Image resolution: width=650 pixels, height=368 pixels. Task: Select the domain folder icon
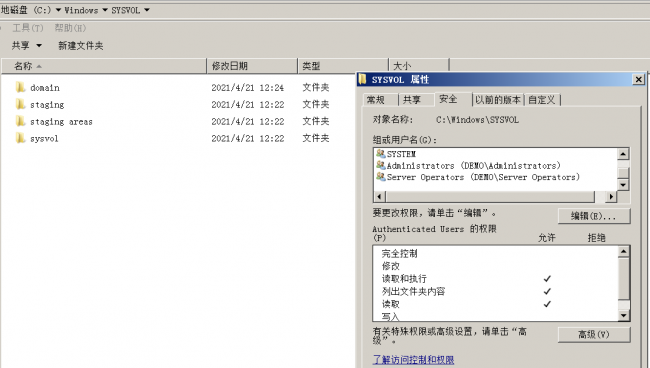click(x=20, y=87)
